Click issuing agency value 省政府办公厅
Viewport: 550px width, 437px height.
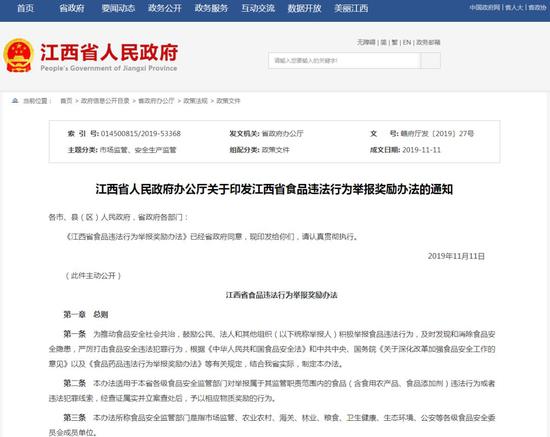pos(283,134)
